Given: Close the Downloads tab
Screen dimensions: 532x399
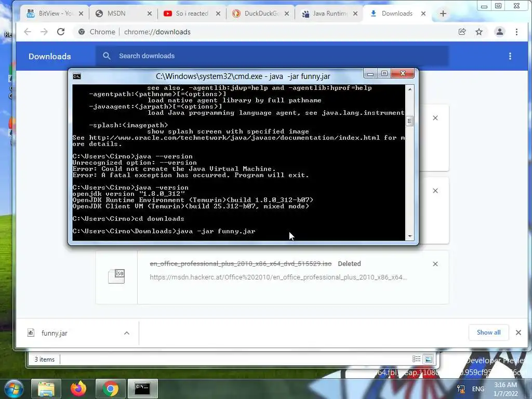Looking at the screenshot, I should [x=423, y=14].
